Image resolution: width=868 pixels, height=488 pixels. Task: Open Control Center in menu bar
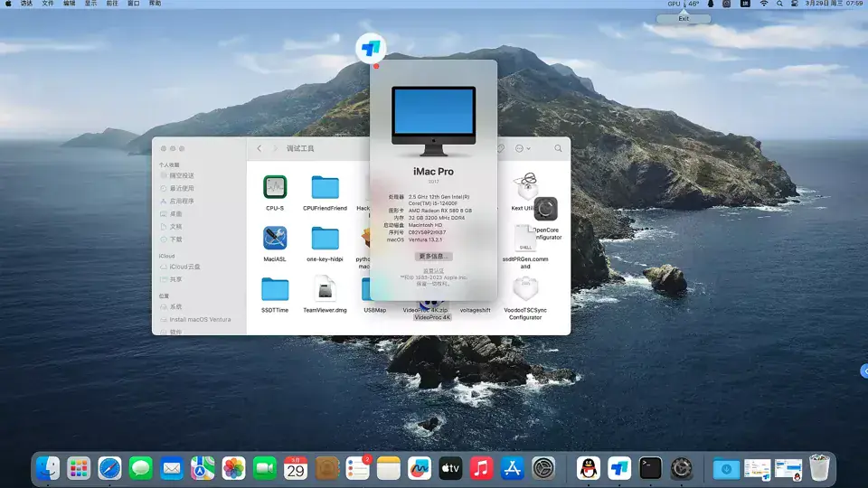click(x=795, y=4)
